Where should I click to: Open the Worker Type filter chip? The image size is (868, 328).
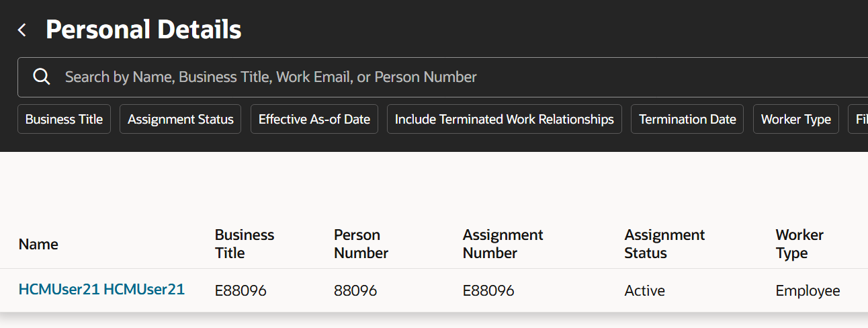tap(795, 119)
